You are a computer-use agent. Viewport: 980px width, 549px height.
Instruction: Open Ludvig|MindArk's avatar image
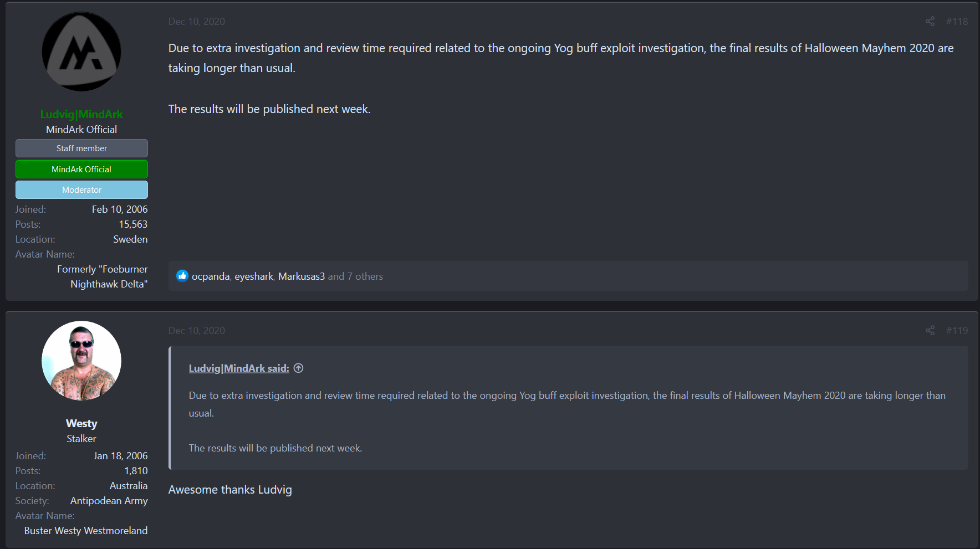click(81, 52)
